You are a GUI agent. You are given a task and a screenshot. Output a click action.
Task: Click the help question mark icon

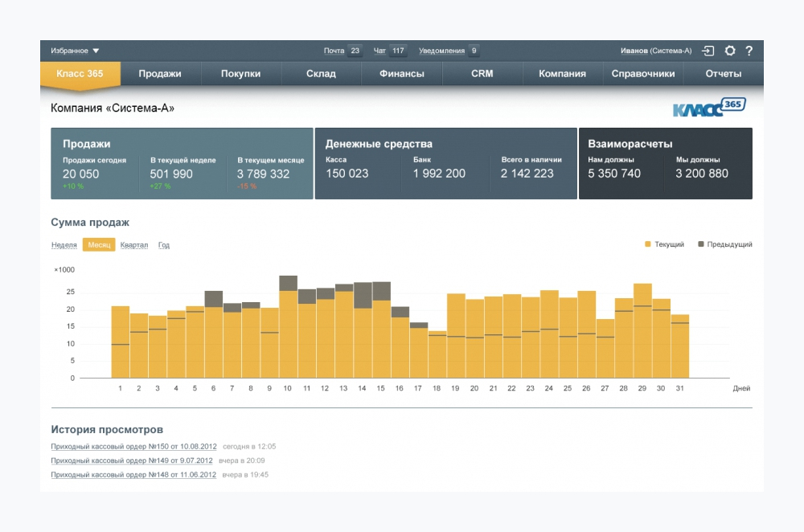(749, 51)
